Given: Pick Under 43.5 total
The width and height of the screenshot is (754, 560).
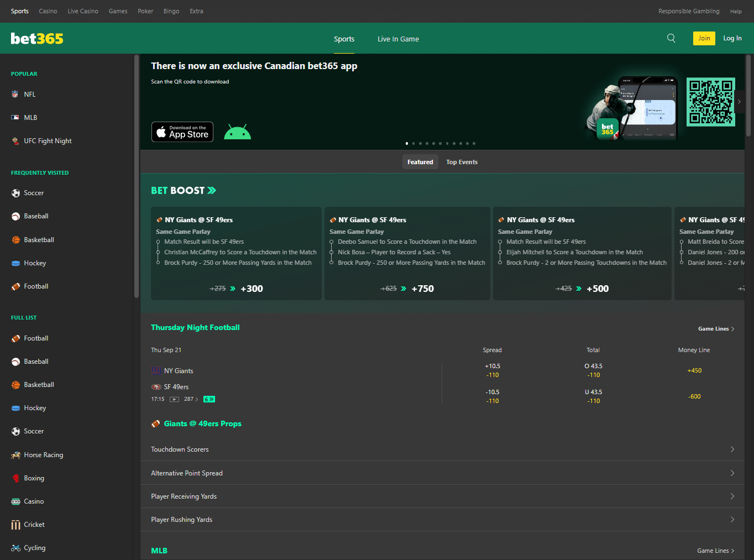Looking at the screenshot, I should point(593,396).
